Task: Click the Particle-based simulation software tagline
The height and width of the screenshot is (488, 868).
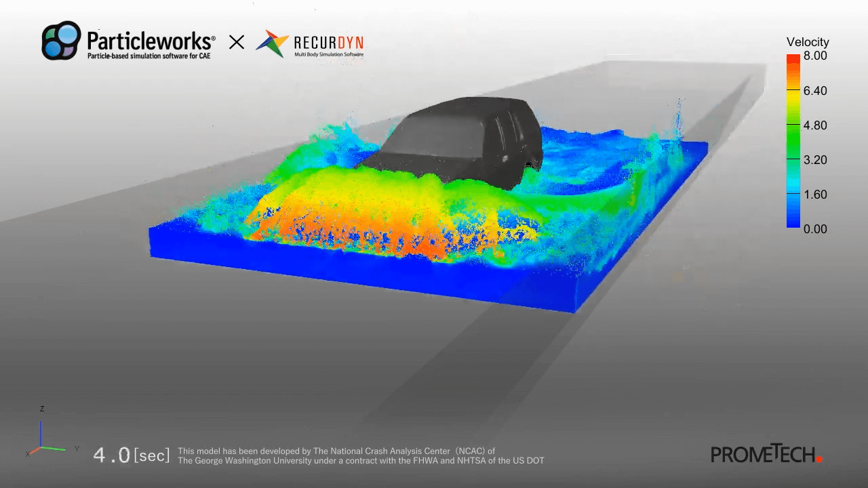Action: pos(149,56)
